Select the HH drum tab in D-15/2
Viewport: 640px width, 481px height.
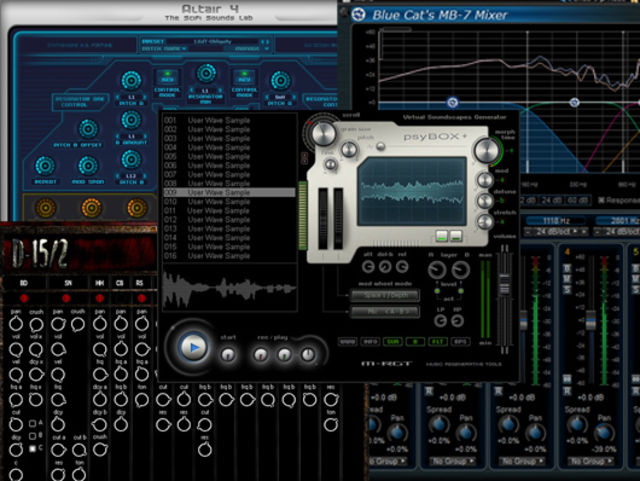[x=100, y=283]
